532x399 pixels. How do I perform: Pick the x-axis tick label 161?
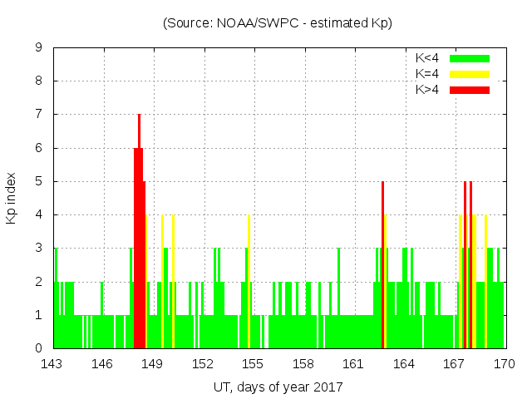coord(353,364)
